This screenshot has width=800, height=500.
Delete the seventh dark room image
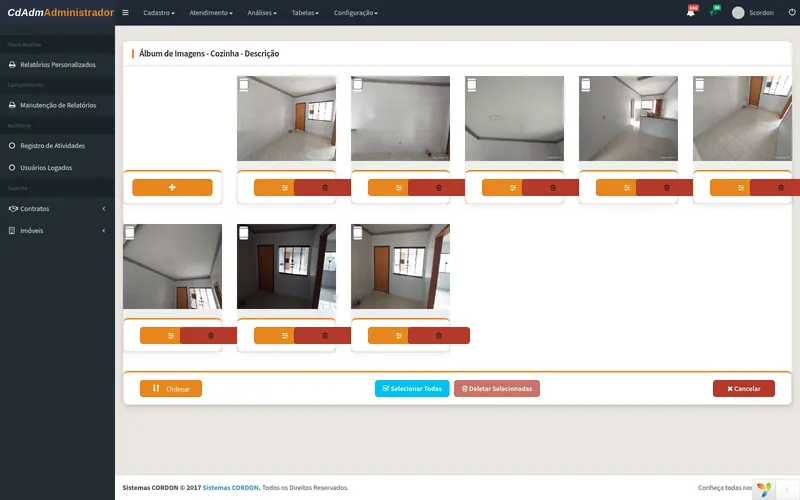point(324,336)
